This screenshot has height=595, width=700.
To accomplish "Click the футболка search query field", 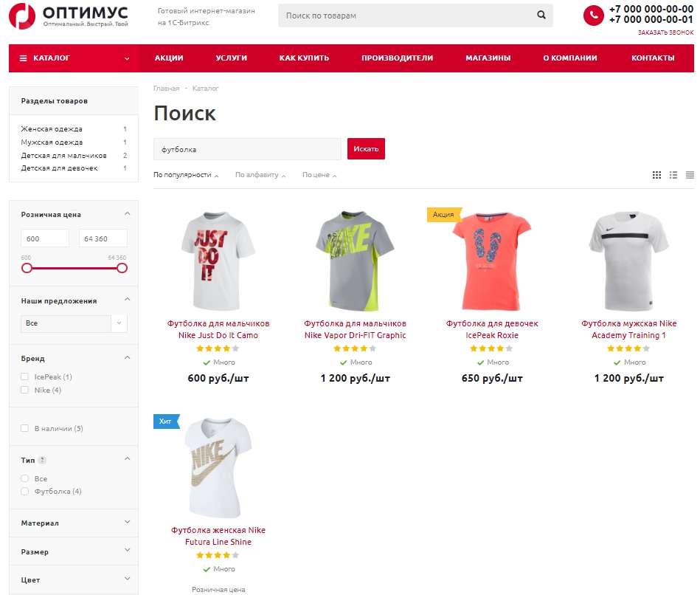I will tap(247, 149).
